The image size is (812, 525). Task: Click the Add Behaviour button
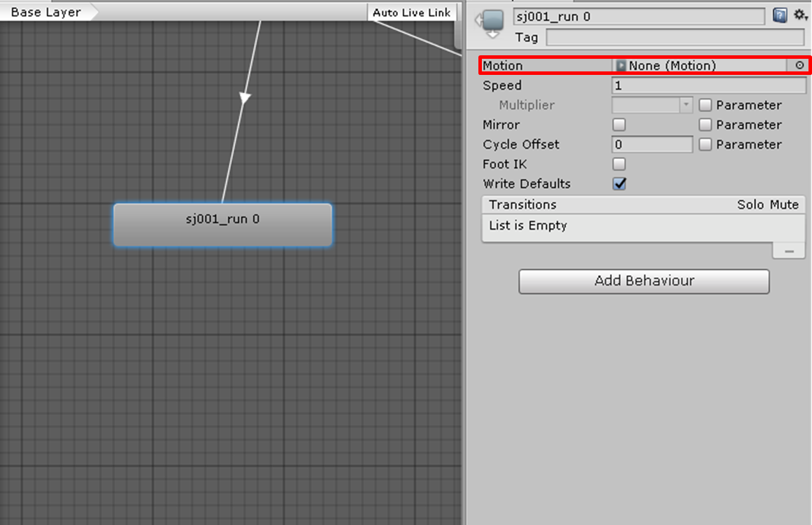point(643,281)
